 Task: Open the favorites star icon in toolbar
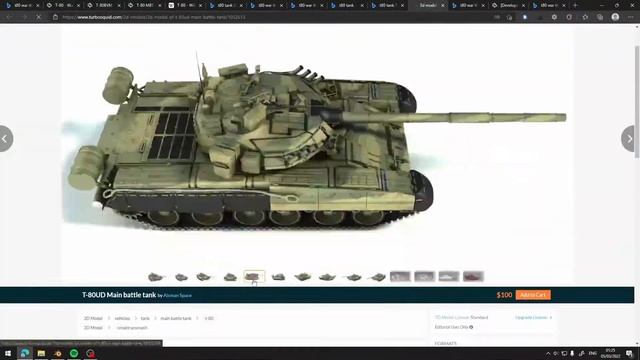tap(585, 17)
